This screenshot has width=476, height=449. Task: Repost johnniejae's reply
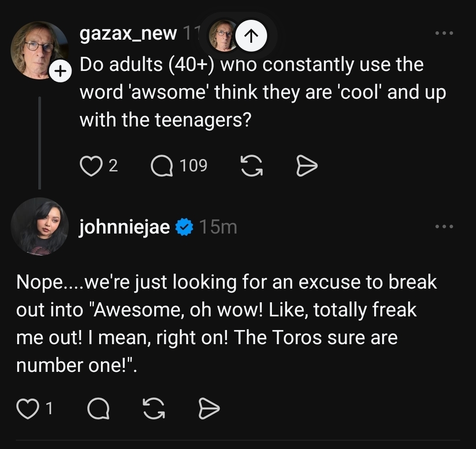click(x=153, y=410)
